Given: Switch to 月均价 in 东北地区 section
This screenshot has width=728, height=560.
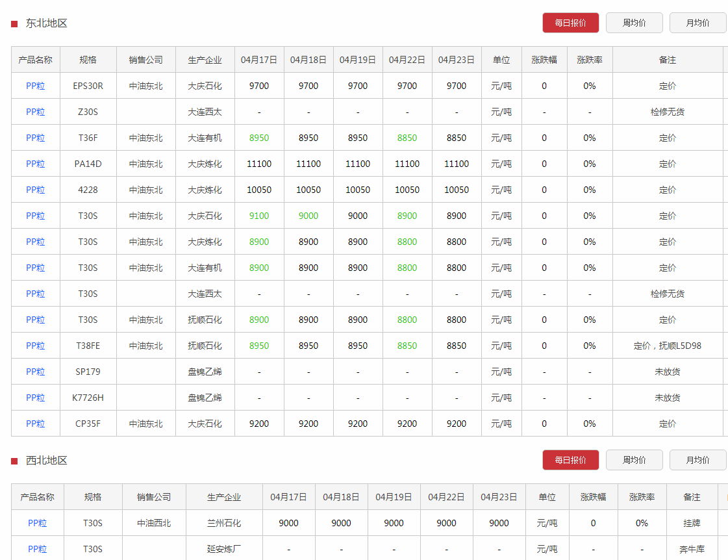Looking at the screenshot, I should click(697, 23).
